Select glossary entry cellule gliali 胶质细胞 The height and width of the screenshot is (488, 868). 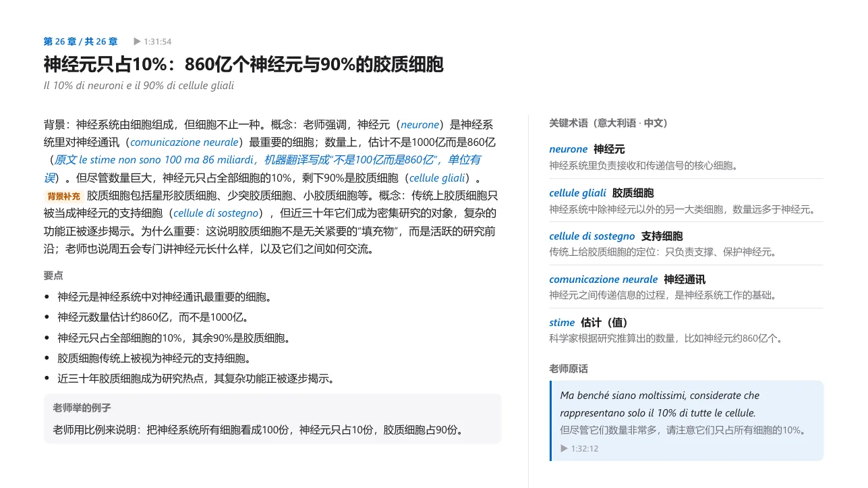(602, 193)
